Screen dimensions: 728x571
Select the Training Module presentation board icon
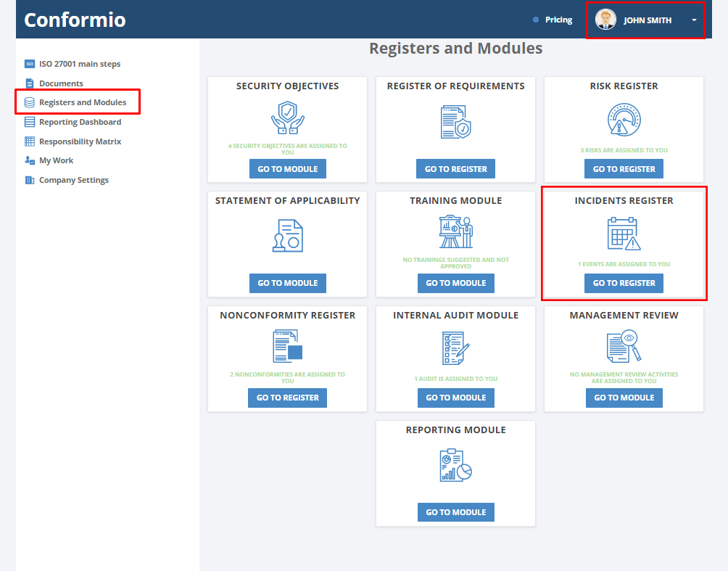455,231
